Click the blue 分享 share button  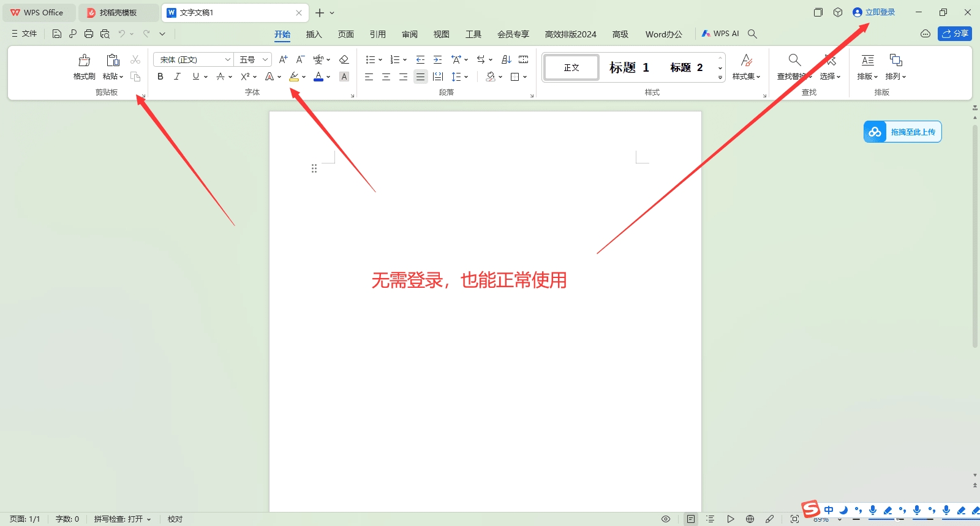tap(954, 34)
